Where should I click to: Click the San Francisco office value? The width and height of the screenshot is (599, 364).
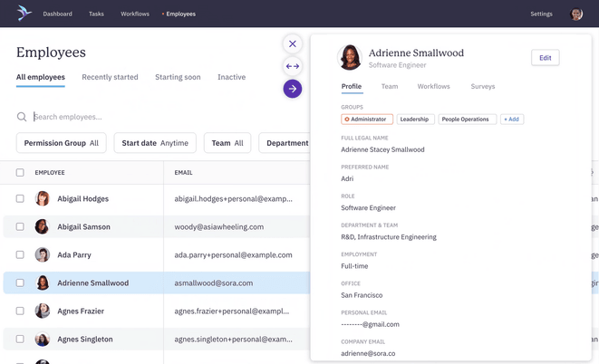pyautogui.click(x=362, y=295)
